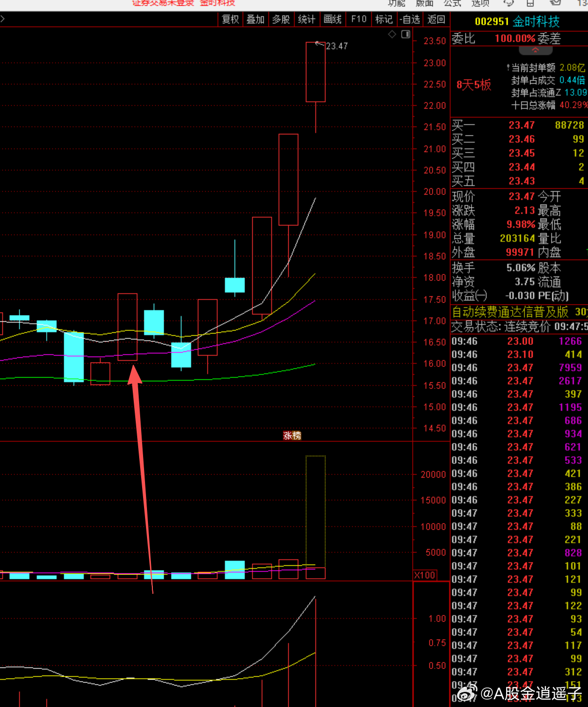Open the 统计 statistics tool
The image size is (588, 707).
coord(307,20)
